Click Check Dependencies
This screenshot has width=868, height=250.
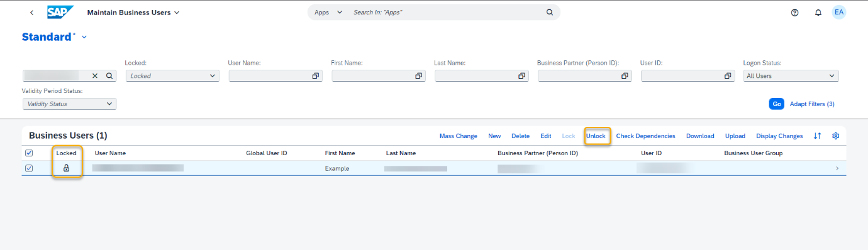pyautogui.click(x=645, y=136)
